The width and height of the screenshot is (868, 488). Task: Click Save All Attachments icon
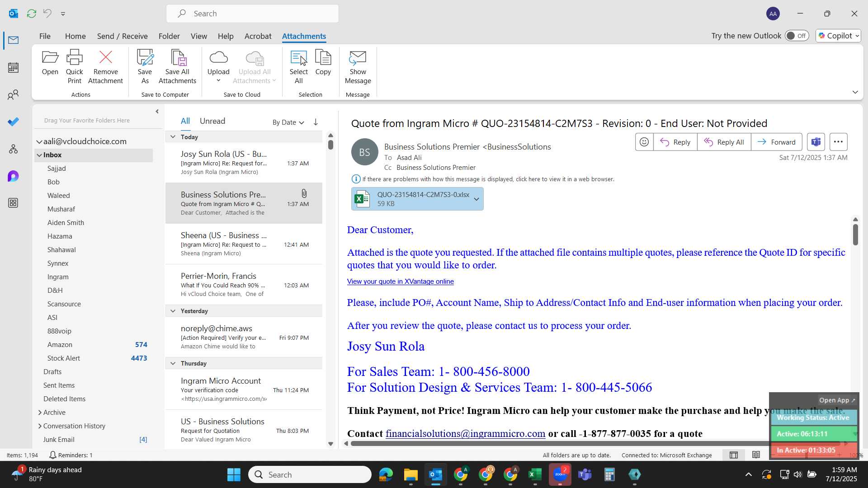point(177,67)
